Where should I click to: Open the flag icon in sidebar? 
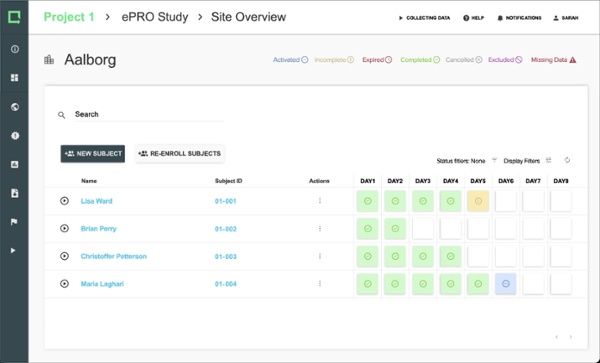point(14,222)
